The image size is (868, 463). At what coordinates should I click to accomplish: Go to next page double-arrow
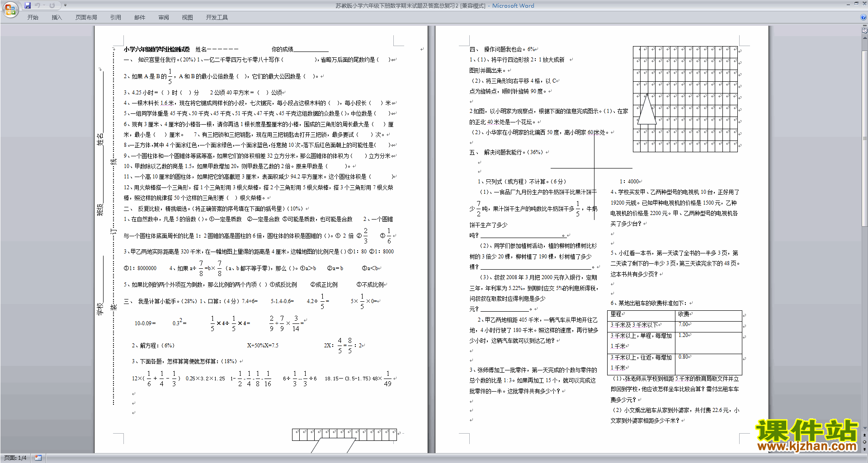[x=865, y=449]
